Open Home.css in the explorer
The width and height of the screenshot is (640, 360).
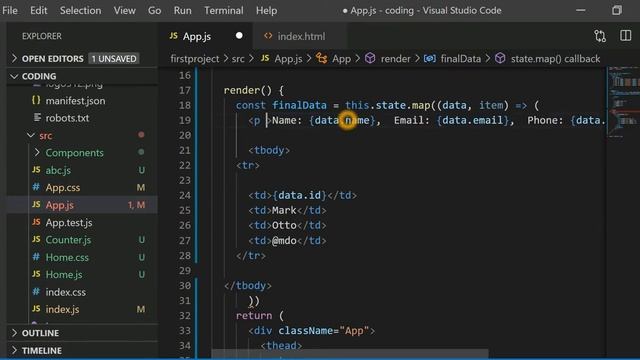click(67, 258)
